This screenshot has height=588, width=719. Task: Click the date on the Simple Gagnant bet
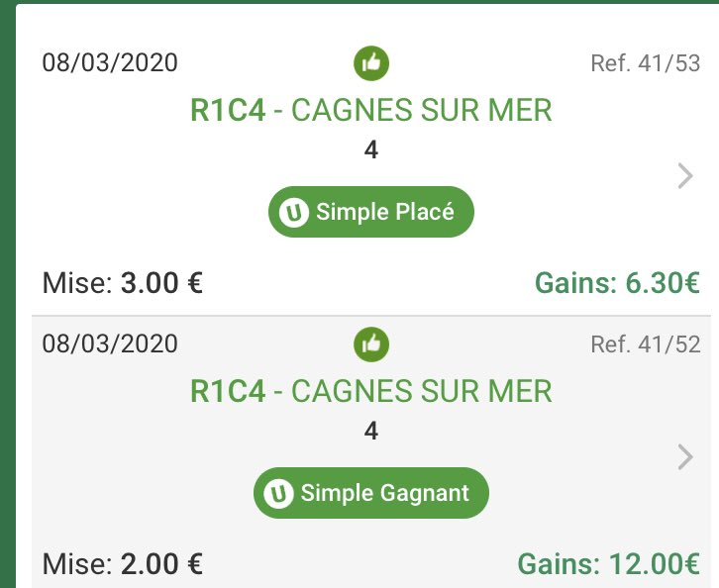point(110,343)
